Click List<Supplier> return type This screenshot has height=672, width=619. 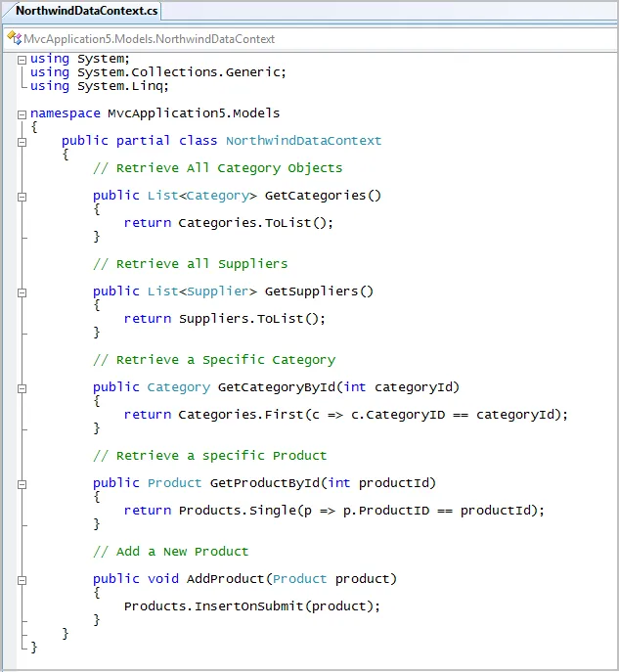click(201, 291)
